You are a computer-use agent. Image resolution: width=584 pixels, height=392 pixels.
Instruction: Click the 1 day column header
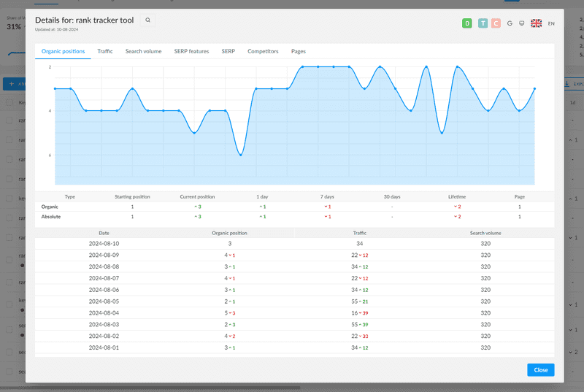pos(262,196)
